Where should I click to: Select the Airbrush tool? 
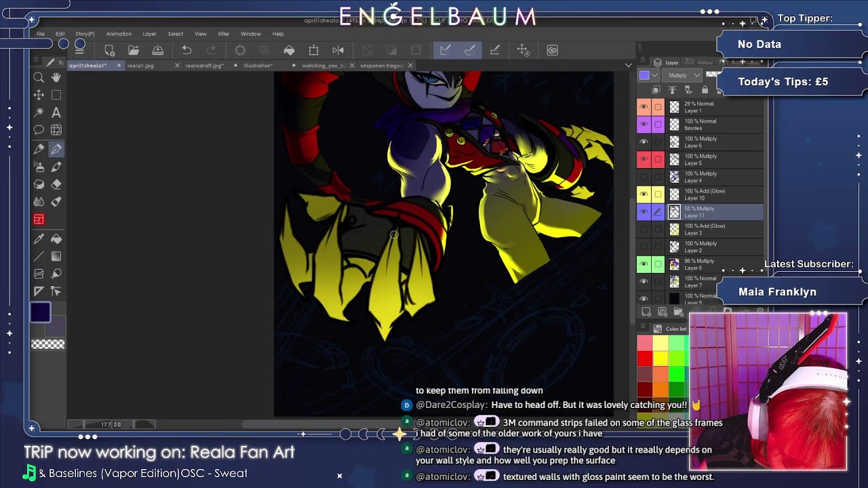[x=39, y=167]
